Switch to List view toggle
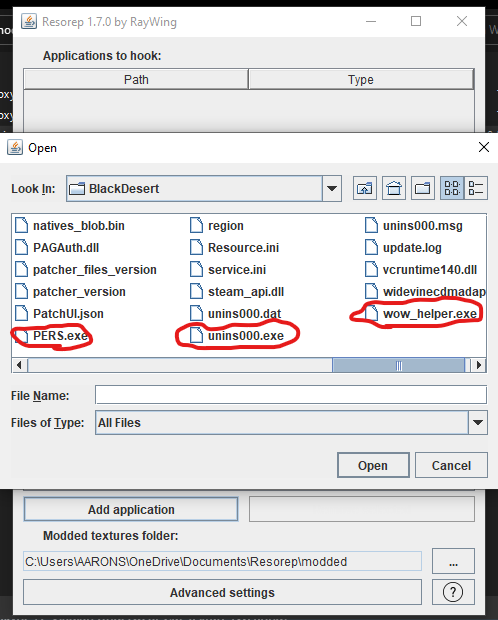Image resolution: width=498 pixels, height=620 pixels. coord(452,189)
